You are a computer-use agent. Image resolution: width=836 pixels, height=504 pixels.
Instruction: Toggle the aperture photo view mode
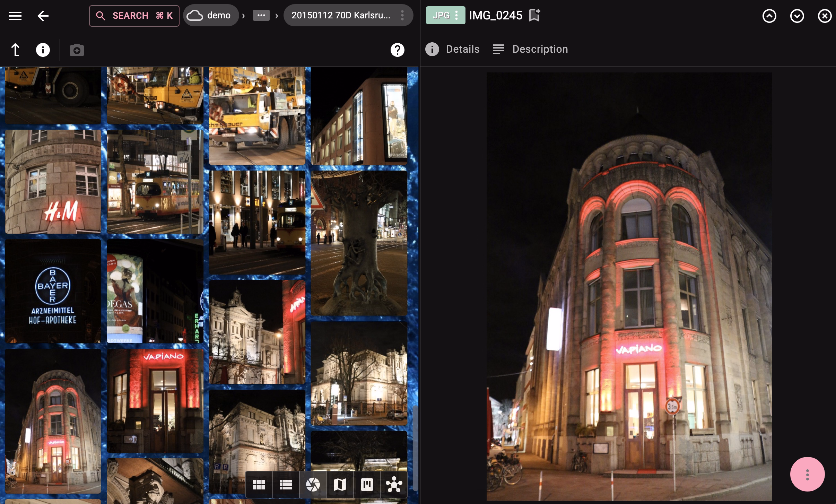click(313, 484)
